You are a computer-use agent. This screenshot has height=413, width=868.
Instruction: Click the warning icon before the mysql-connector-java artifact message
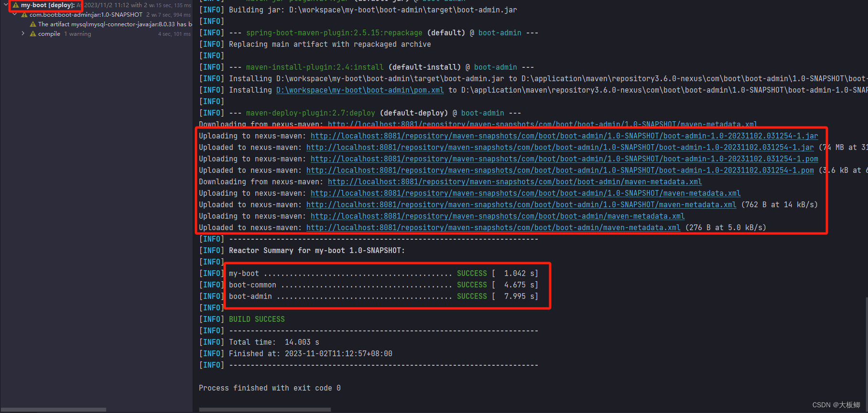point(33,24)
